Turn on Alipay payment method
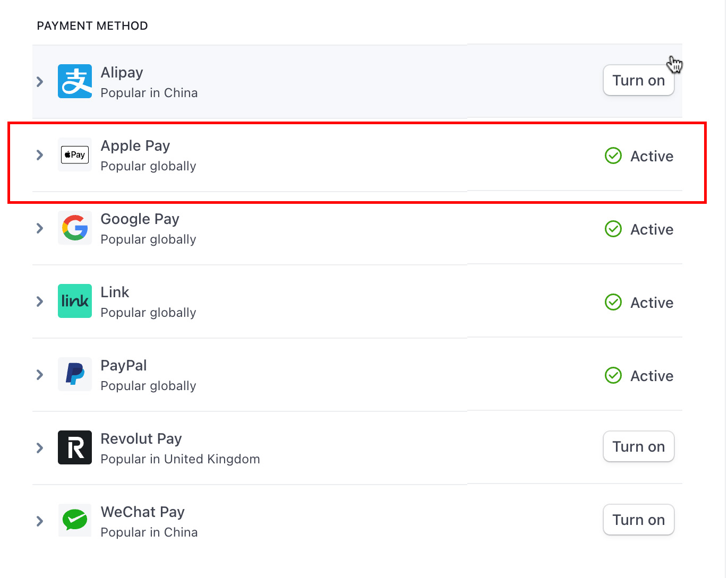 tap(638, 81)
